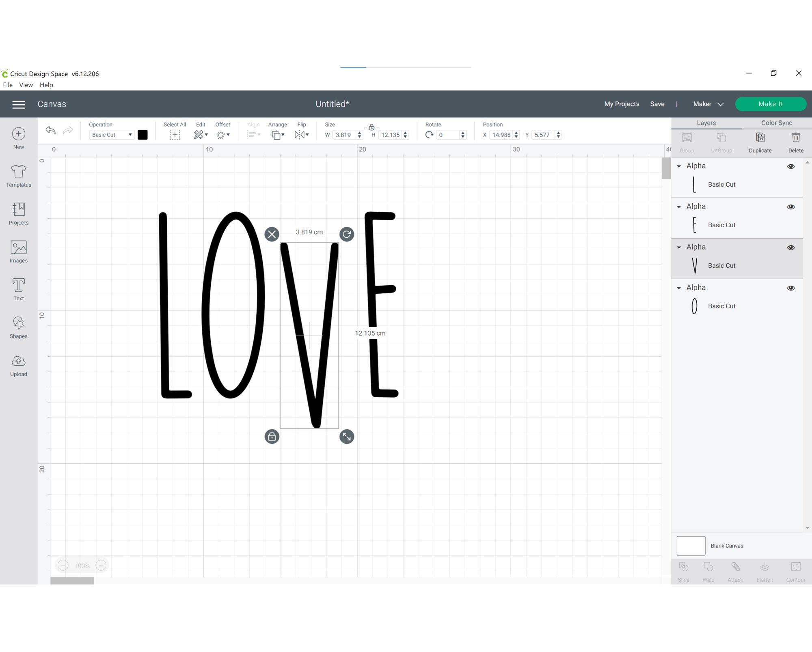Open the Edit dropdown

pyautogui.click(x=201, y=135)
